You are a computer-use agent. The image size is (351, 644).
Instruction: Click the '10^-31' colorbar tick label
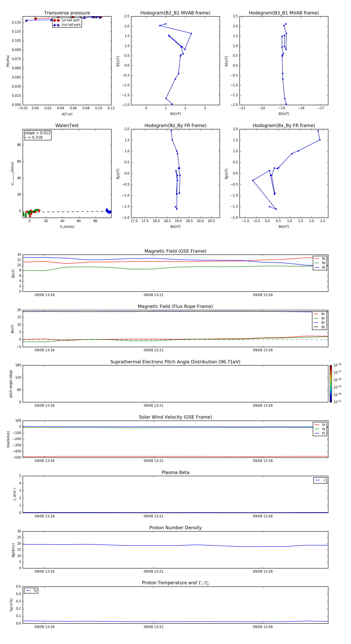[x=337, y=402]
